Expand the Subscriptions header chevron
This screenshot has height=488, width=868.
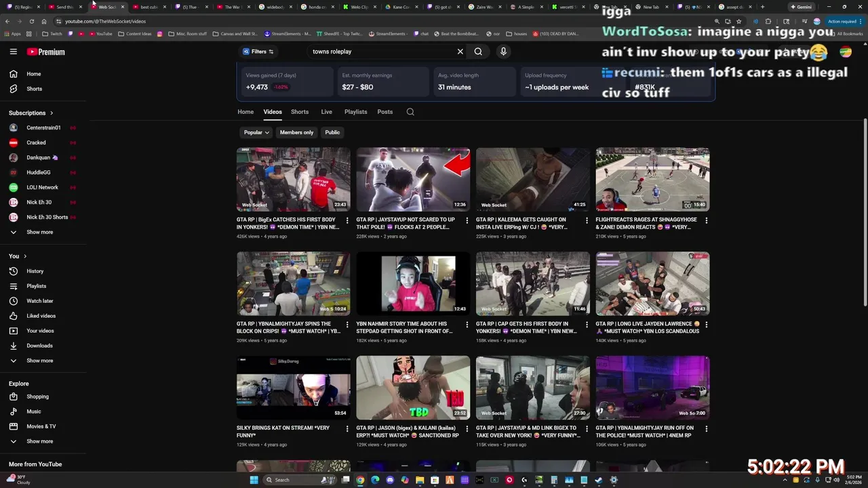pyautogui.click(x=51, y=113)
